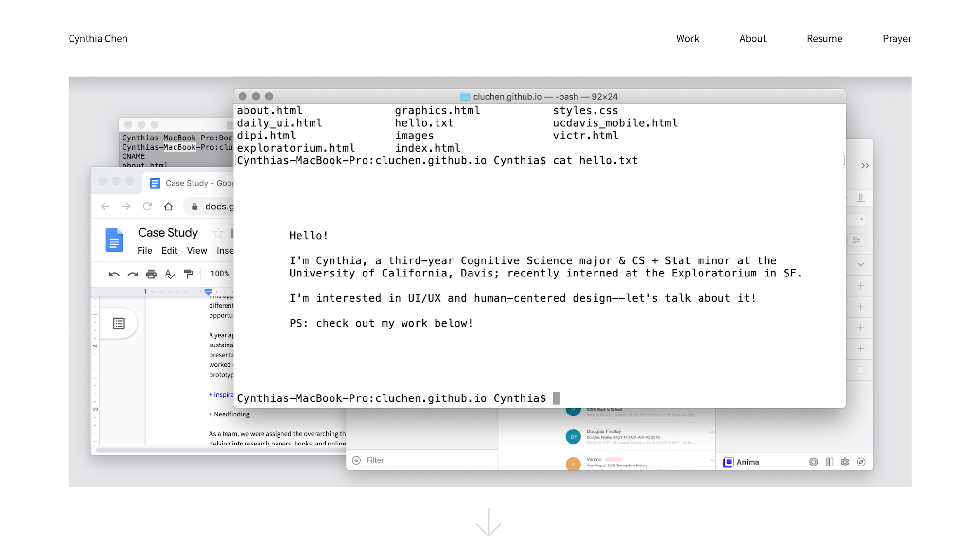
Task: Click the blue indent marker on ruler
Action: pos(208,292)
